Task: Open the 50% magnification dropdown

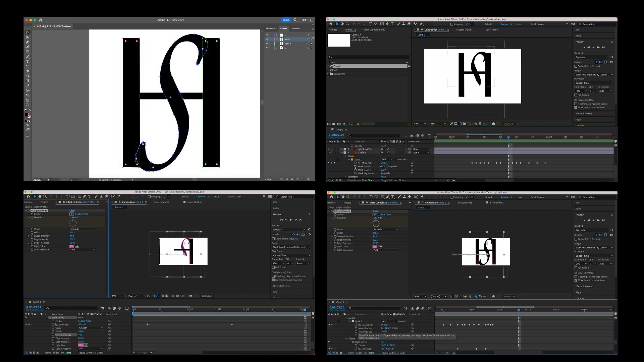Action: point(420,124)
